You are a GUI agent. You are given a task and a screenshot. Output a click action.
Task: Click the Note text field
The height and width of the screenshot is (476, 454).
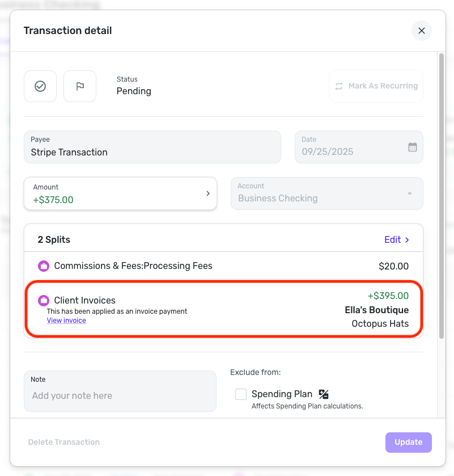pyautogui.click(x=120, y=395)
